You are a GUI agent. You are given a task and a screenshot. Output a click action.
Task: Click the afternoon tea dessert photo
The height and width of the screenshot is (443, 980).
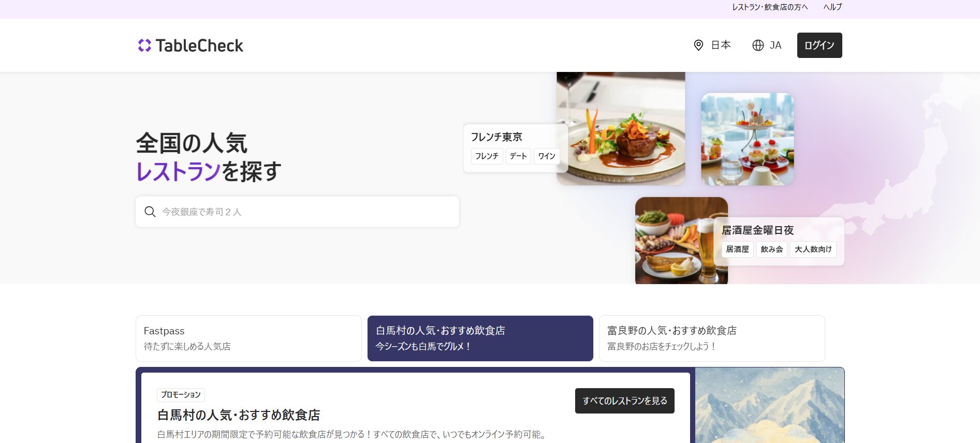[x=747, y=139]
